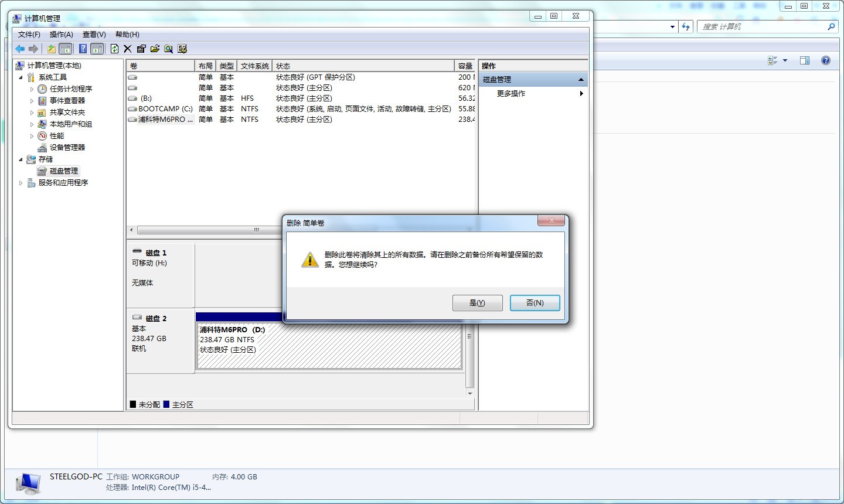This screenshot has height=504, width=844.
Task: Sort by the 状态 column header
Action: point(363,66)
